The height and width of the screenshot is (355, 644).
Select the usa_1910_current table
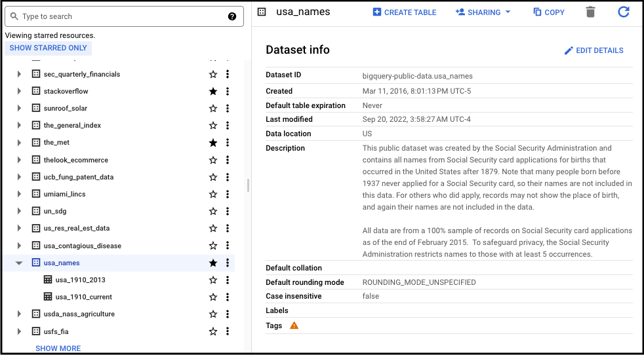coord(84,297)
